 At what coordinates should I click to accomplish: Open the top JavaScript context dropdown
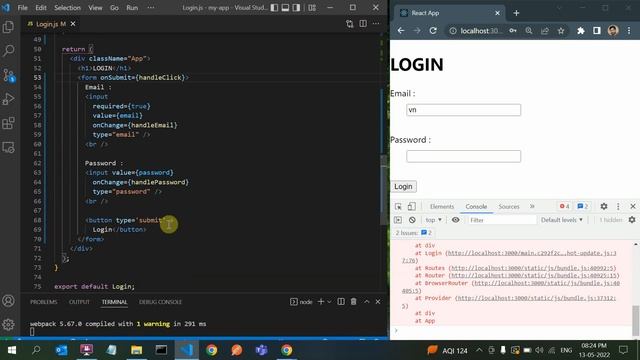433,220
